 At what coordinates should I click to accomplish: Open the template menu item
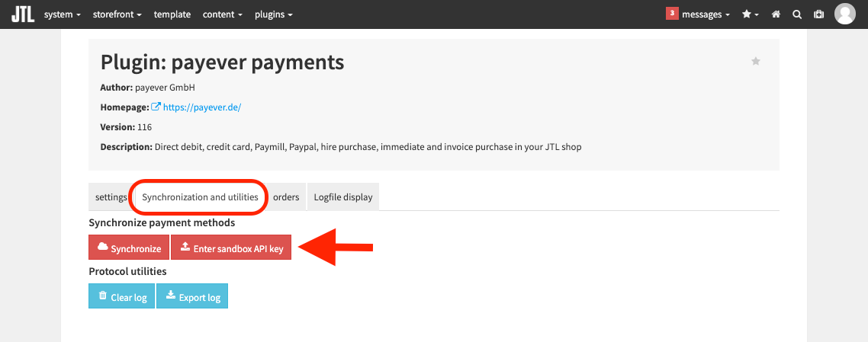[x=172, y=14]
